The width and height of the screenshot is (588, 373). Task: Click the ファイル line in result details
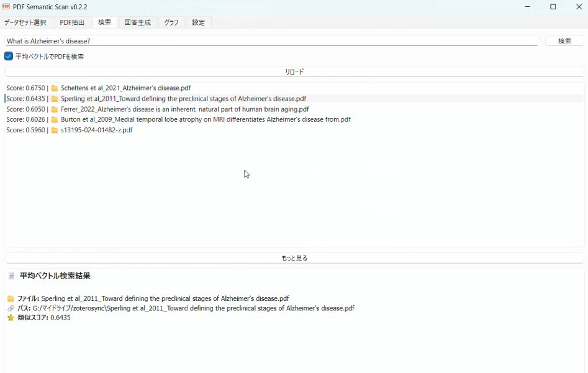click(x=153, y=298)
